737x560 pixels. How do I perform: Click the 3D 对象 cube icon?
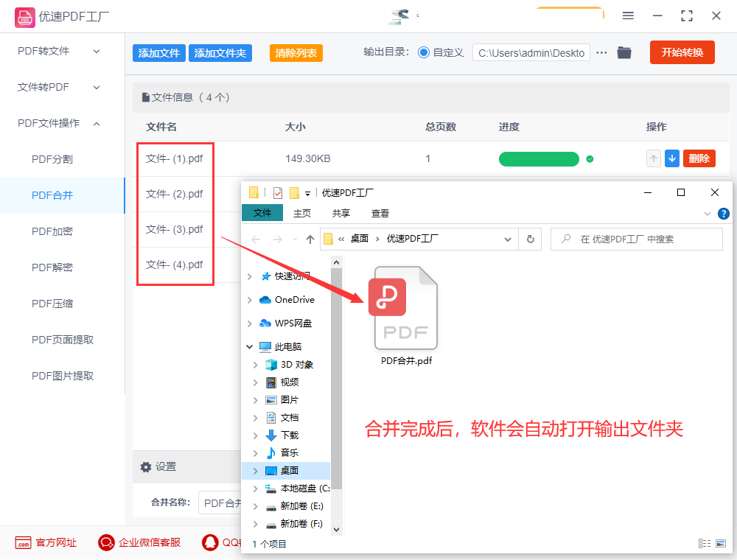click(x=271, y=365)
